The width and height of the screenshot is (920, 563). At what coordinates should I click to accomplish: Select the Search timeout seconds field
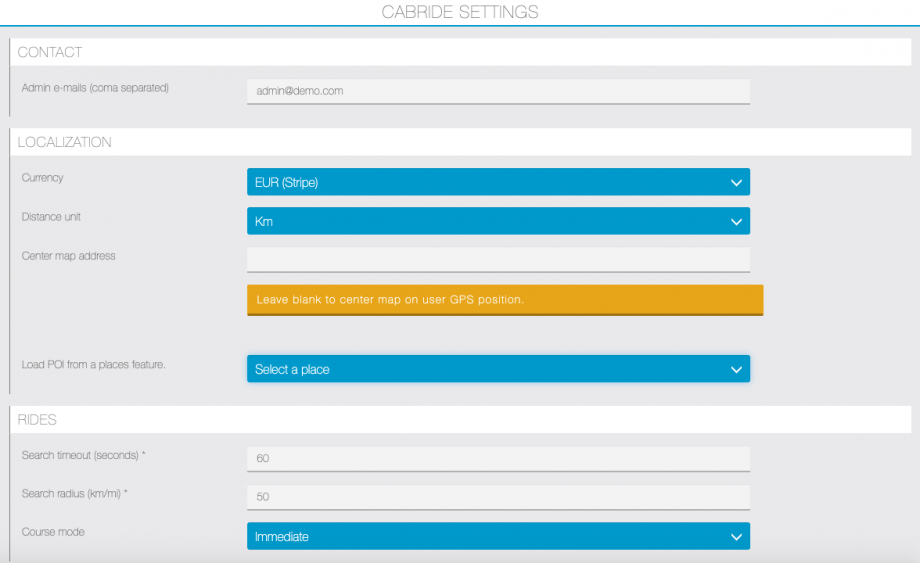click(498, 458)
